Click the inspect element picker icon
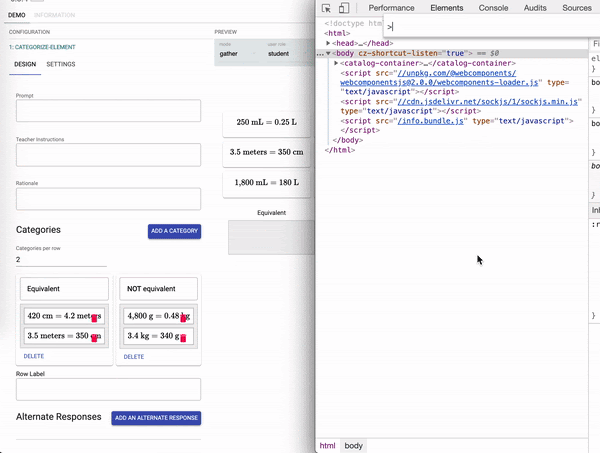Image resolution: width=600 pixels, height=453 pixels. point(326,8)
